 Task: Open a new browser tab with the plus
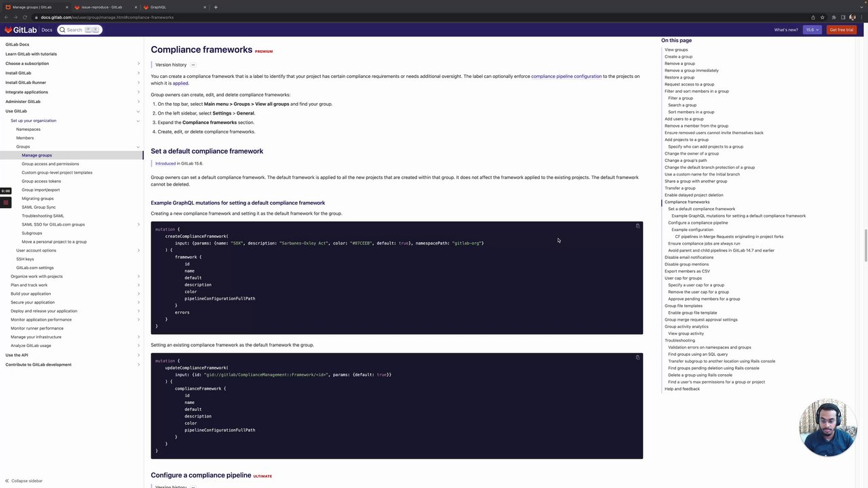click(x=216, y=7)
